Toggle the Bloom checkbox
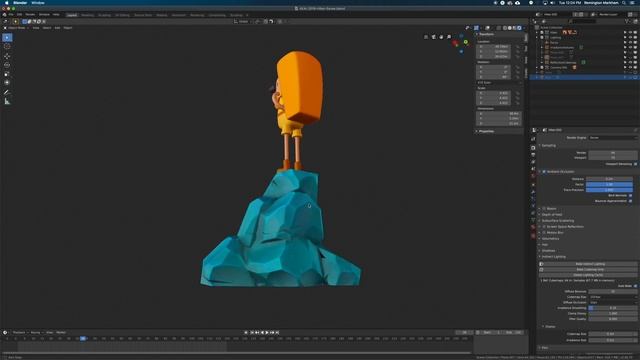Image resolution: width=640 pixels, height=360 pixels. point(544,209)
